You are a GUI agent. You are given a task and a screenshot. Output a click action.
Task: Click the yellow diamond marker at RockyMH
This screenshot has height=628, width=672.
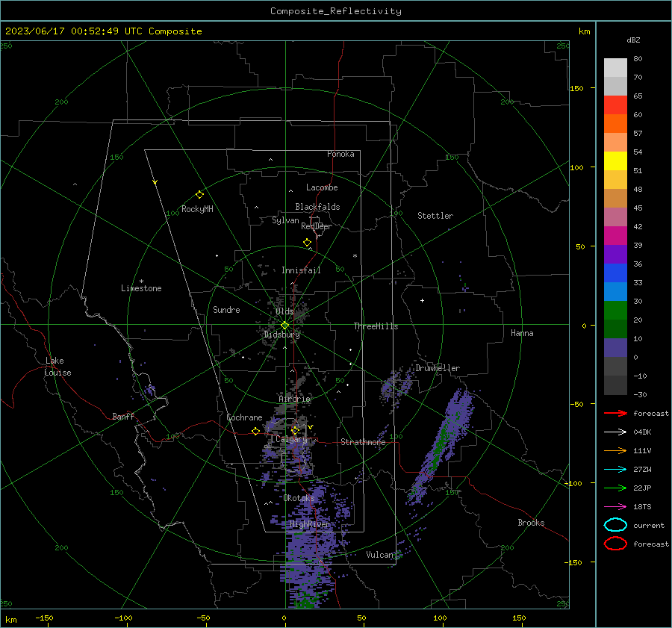click(199, 195)
